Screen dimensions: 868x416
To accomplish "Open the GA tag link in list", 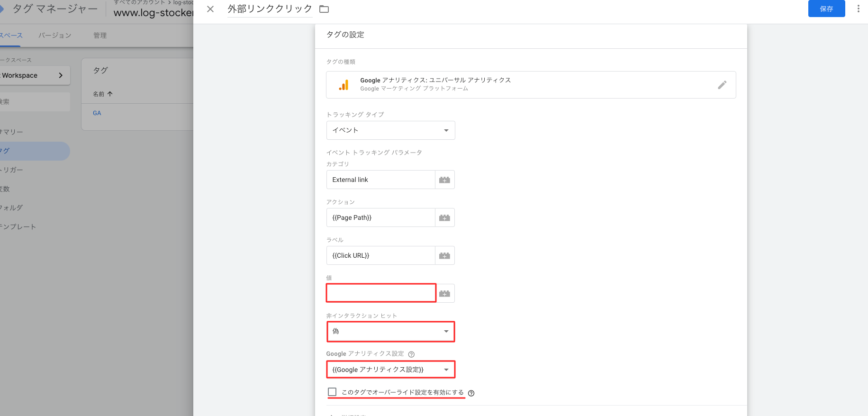I will (x=97, y=113).
